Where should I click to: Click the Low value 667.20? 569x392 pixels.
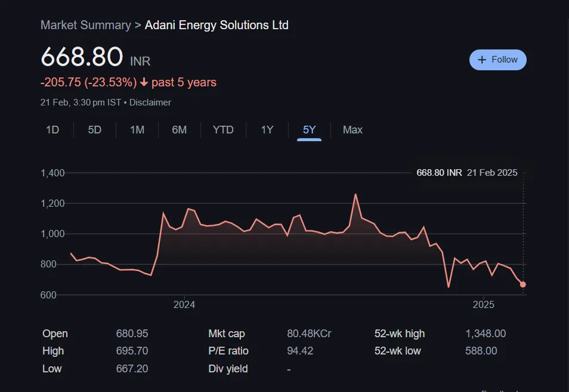(x=132, y=369)
